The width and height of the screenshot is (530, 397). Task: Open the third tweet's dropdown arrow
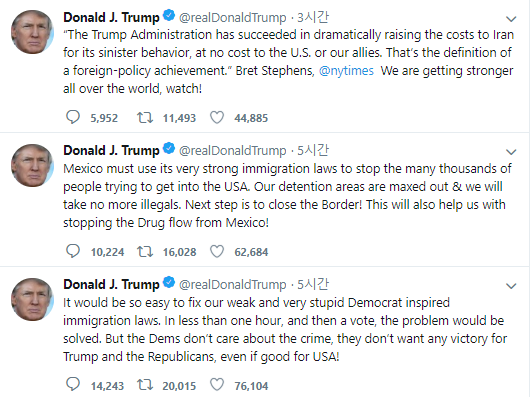coord(511,286)
